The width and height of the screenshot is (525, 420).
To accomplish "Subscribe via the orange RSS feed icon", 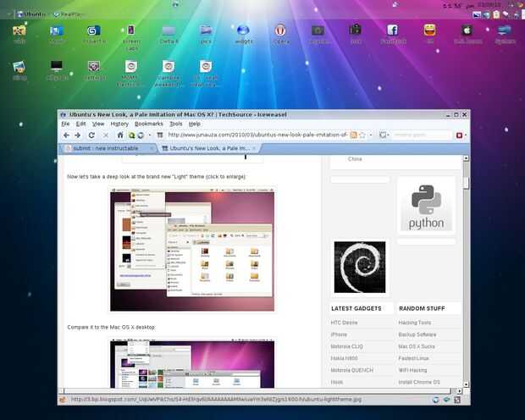I will 353,135.
